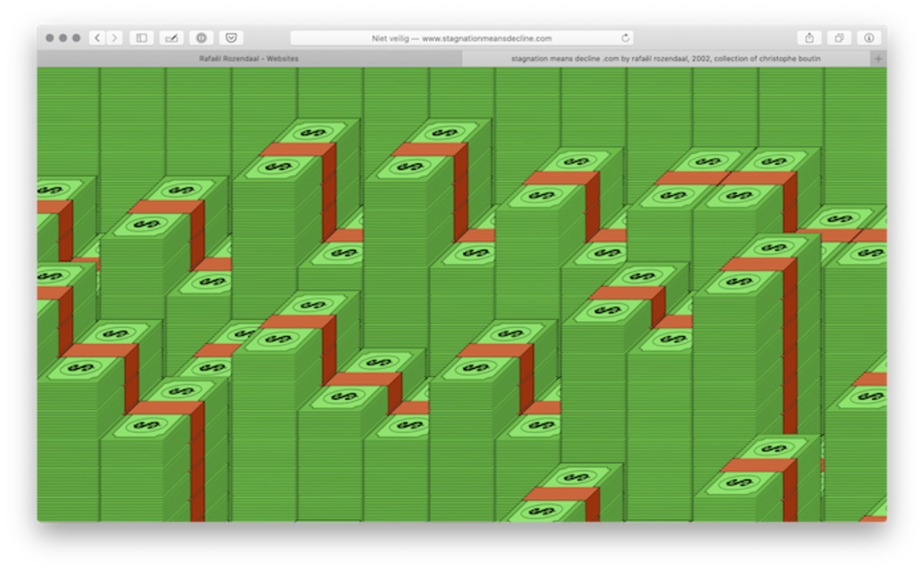Click the info circle toolbar button
This screenshot has width=924, height=571.
point(869,38)
